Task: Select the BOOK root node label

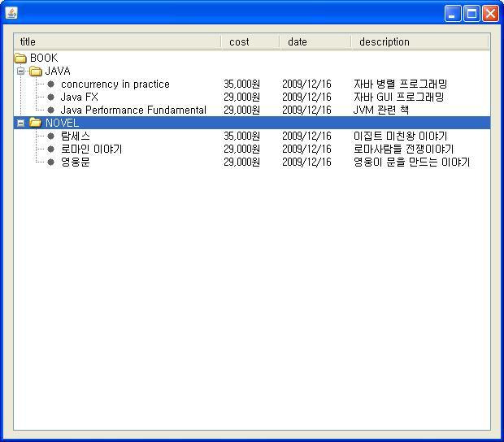Action: click(x=44, y=58)
